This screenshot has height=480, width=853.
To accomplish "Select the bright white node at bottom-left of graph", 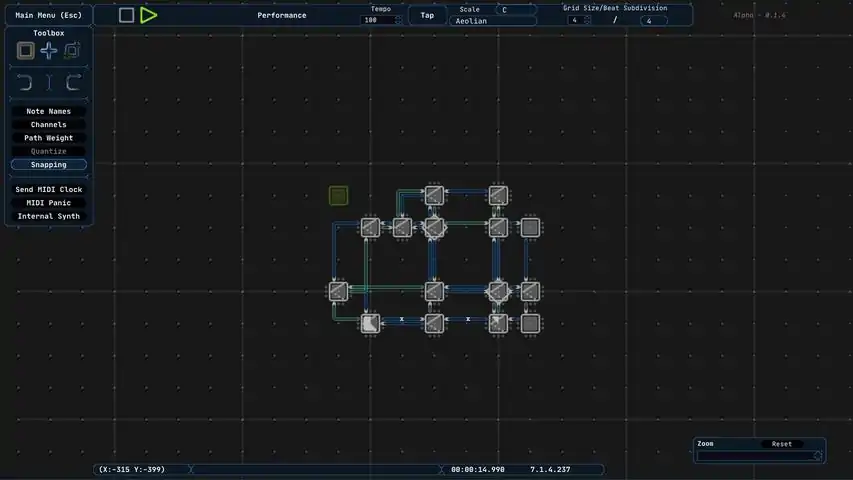I will pos(370,324).
